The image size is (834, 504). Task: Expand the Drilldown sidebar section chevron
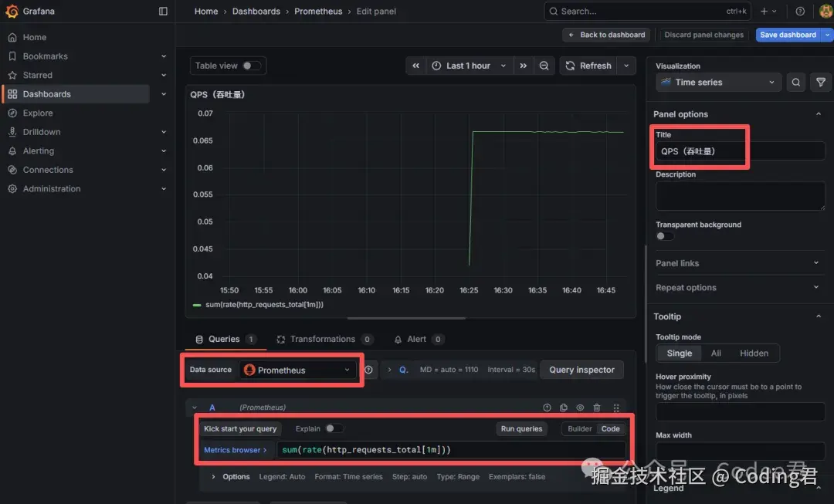(x=164, y=132)
